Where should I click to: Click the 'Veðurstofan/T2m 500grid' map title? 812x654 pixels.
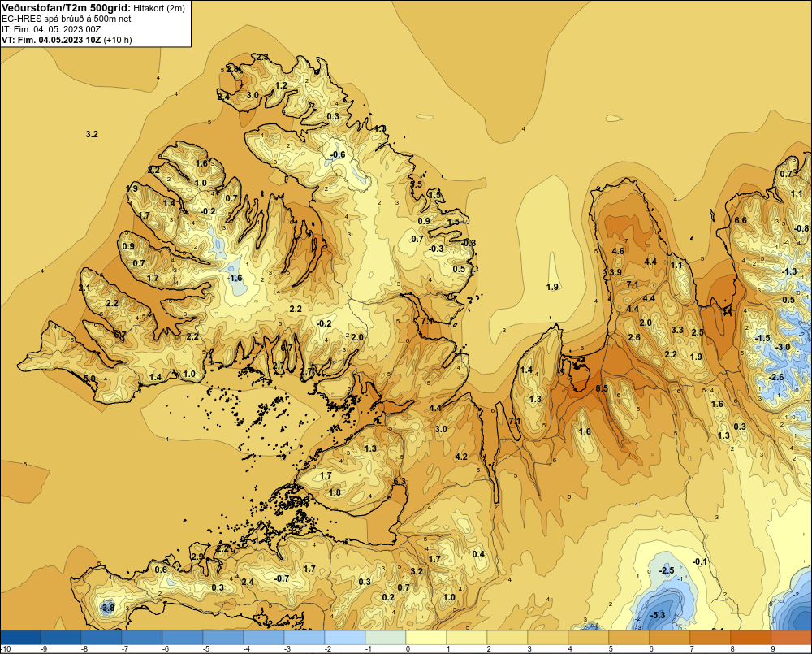click(x=65, y=7)
